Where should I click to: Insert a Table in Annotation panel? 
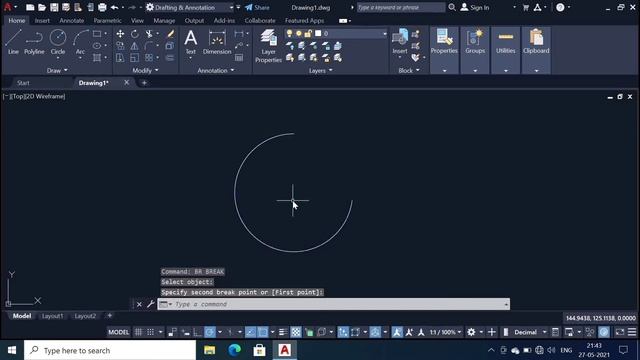239,58
